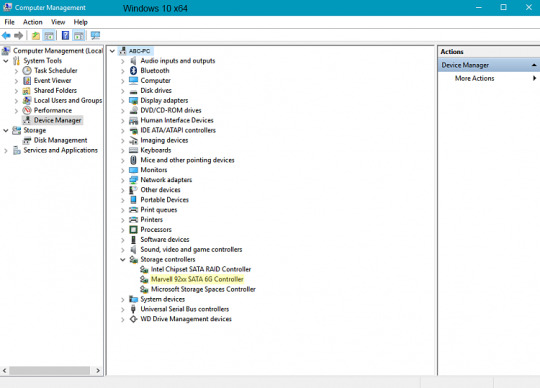
Task: Click the show/hide console tree toolbar icon
Action: point(49,35)
